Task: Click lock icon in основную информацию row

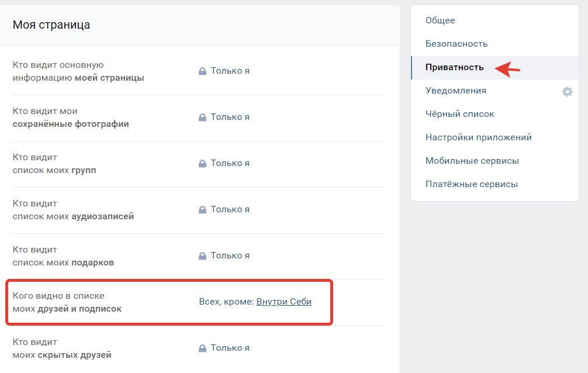Action: pos(202,71)
